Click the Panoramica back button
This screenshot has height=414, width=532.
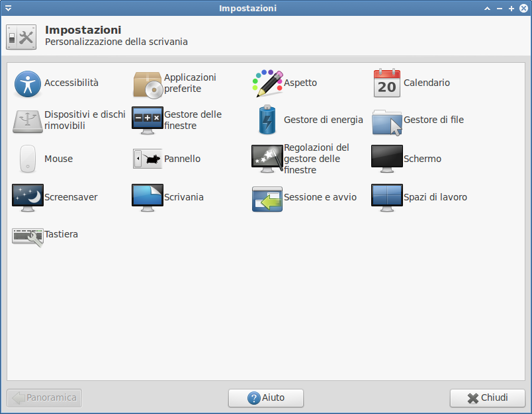[x=44, y=397]
